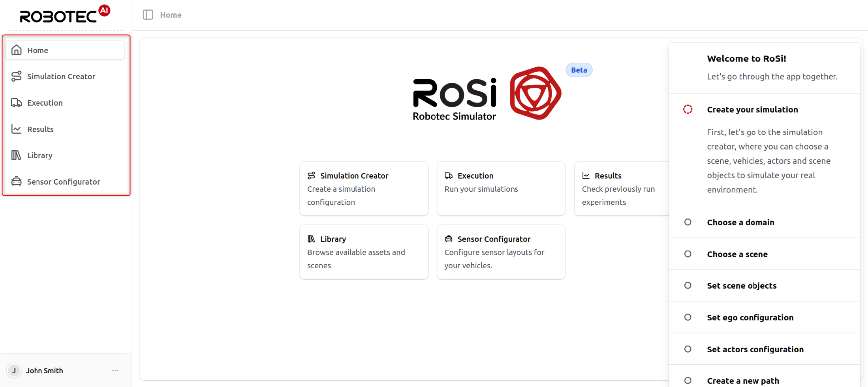Image resolution: width=868 pixels, height=387 pixels.
Task: Open the three-dots menu beside John Smith
Action: (x=115, y=370)
